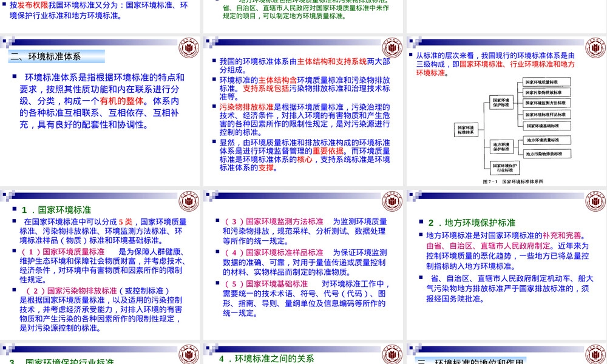Image resolution: width=607 pixels, height=364 pixels.
Task: Click the heading (1)国家环境质量标准
Action: pos(62,252)
